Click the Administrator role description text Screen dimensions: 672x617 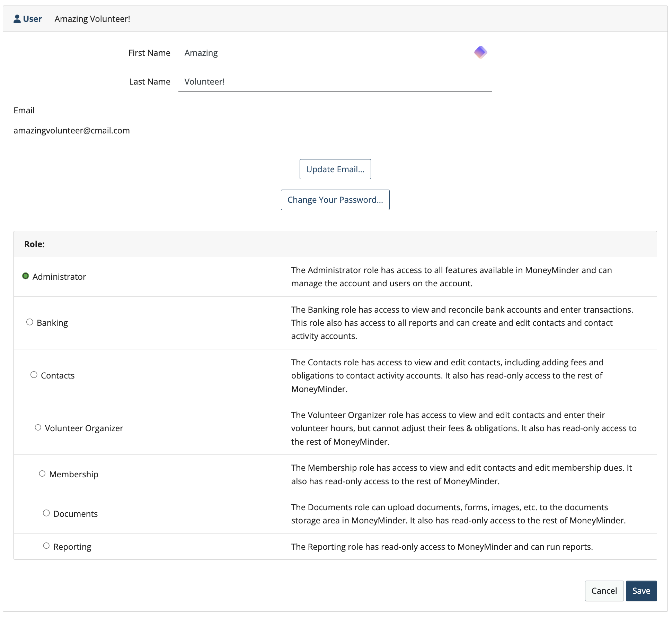[451, 277]
